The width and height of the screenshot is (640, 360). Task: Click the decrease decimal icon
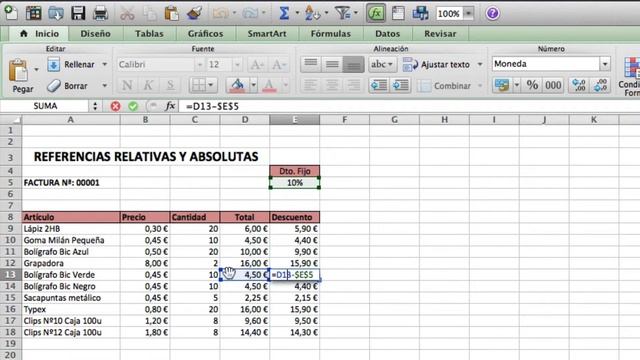click(600, 85)
